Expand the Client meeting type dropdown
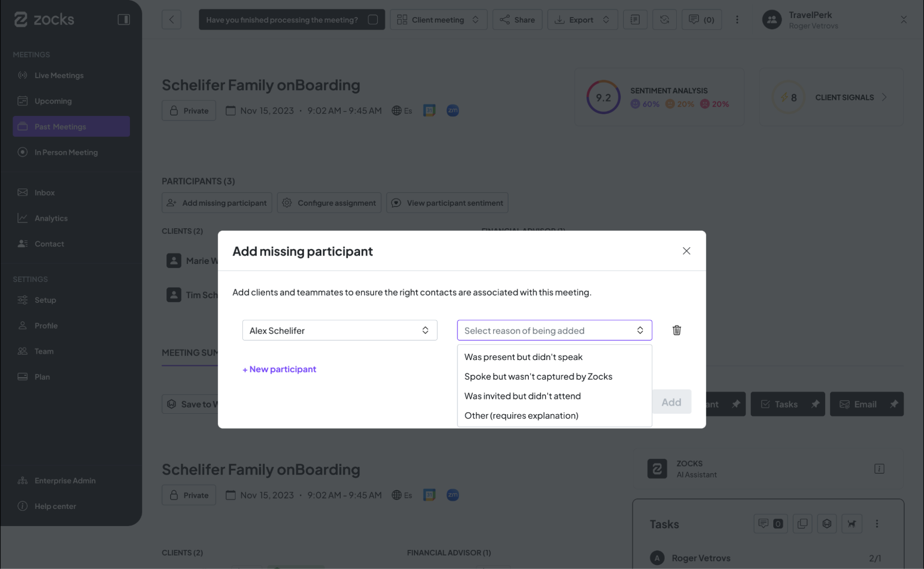This screenshot has height=569, width=924. point(438,19)
